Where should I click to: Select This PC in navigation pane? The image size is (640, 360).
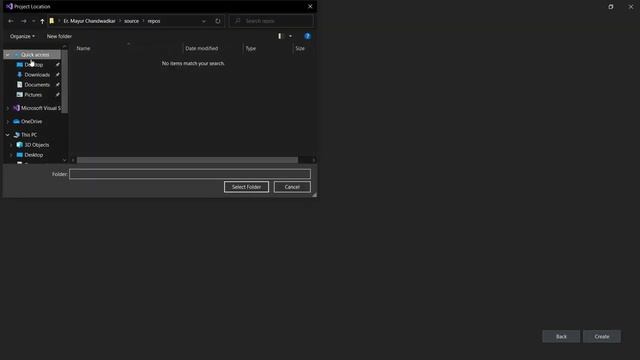pos(29,135)
